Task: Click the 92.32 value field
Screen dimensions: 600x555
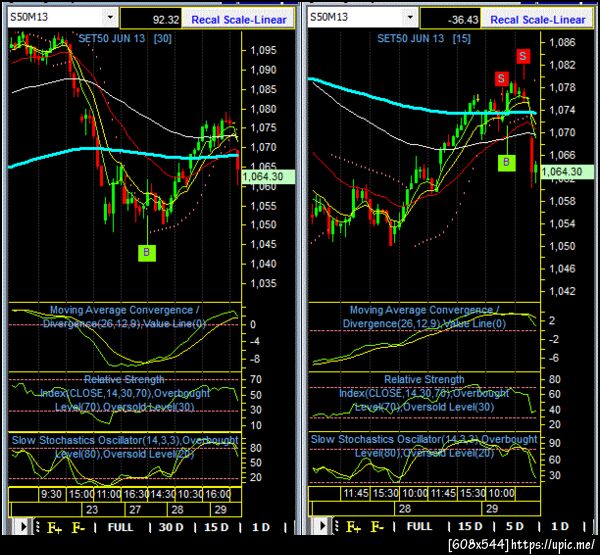Action: tap(152, 19)
